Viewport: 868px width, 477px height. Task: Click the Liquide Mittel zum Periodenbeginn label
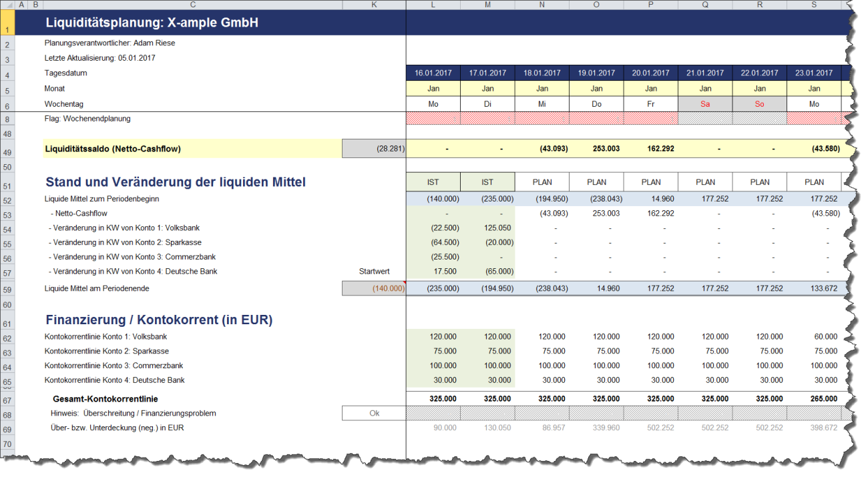point(102,199)
